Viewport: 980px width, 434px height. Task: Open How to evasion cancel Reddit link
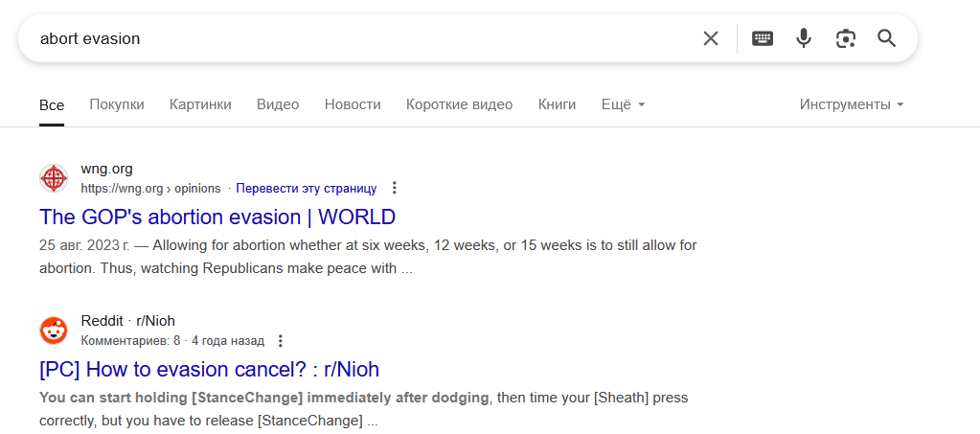[x=210, y=370]
